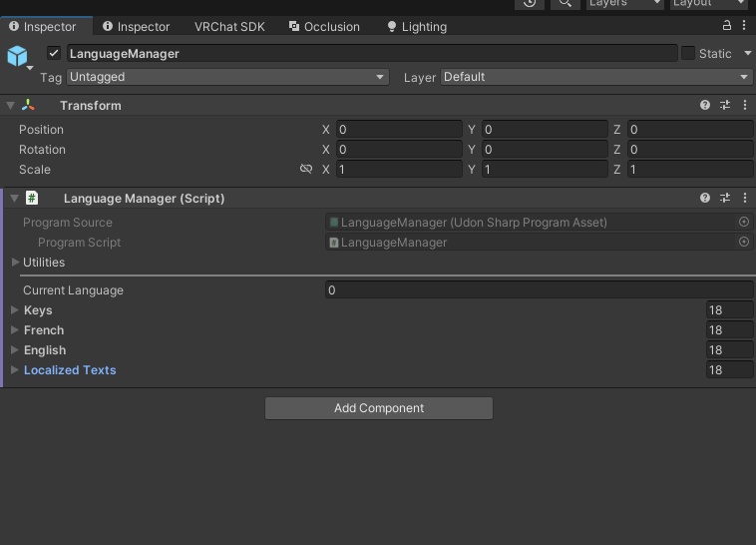Screen dimensions: 756x545
Task: Open the Occlusion tab
Action: tap(324, 27)
